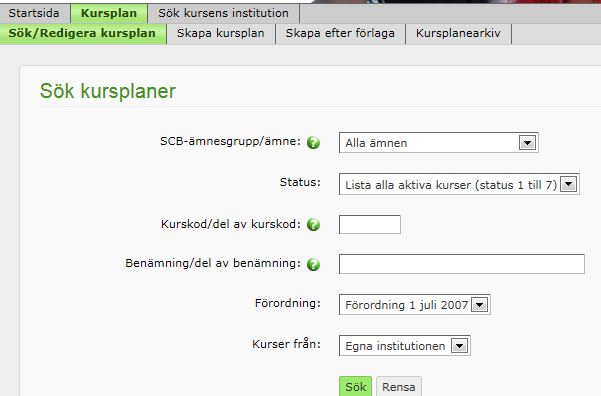
Task: Click the green Sök button
Action: click(x=355, y=386)
